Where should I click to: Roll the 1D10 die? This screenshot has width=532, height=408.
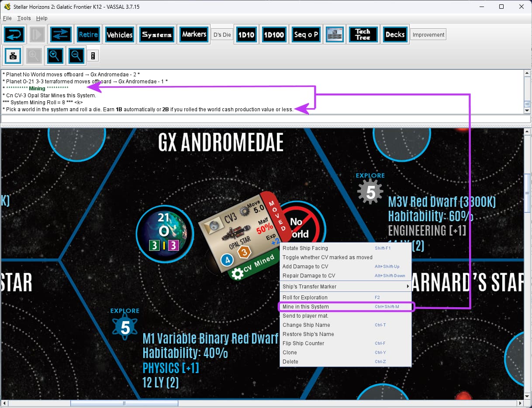[246, 34]
